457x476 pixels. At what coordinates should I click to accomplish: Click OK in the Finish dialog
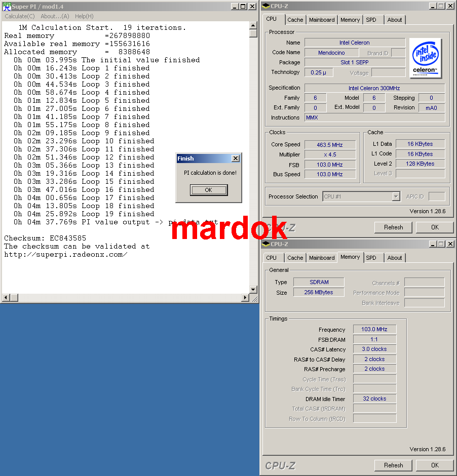209,190
